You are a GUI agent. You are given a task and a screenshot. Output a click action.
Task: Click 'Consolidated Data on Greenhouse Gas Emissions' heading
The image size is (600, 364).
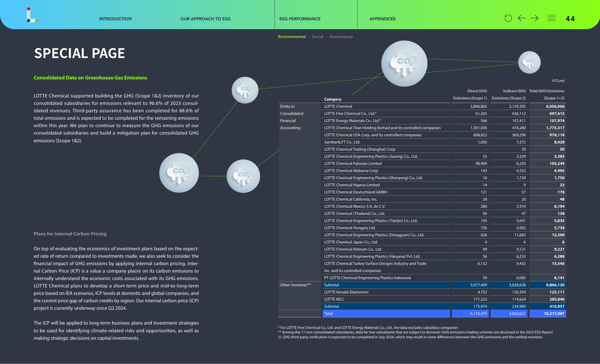(90, 78)
